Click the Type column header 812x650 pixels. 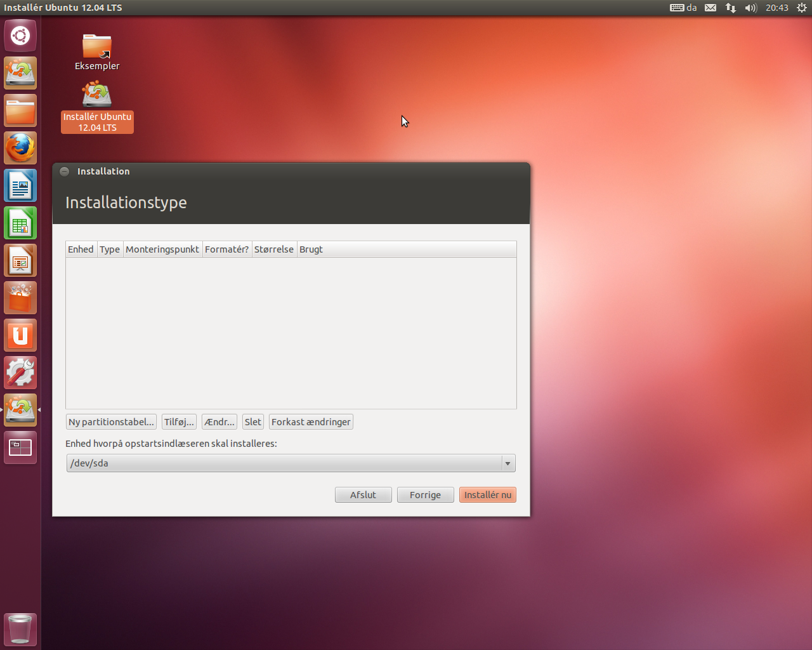(110, 249)
